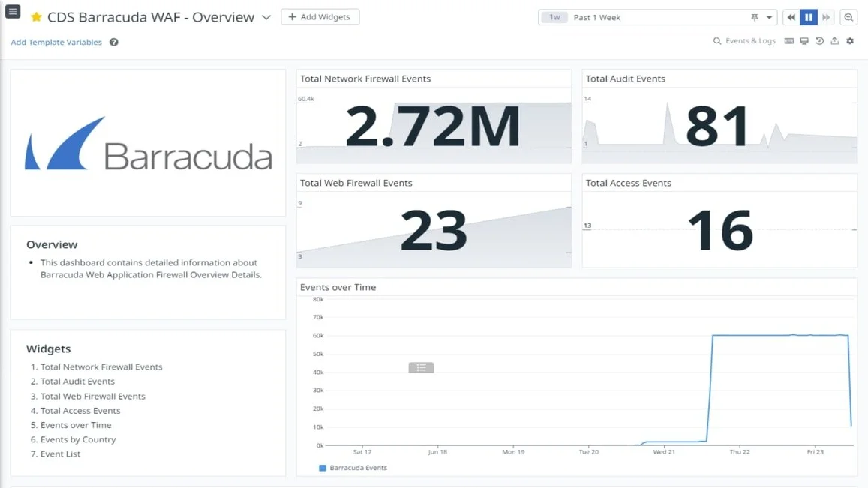The height and width of the screenshot is (488, 868).
Task: Click the Events by Country widget link
Action: pos(77,439)
